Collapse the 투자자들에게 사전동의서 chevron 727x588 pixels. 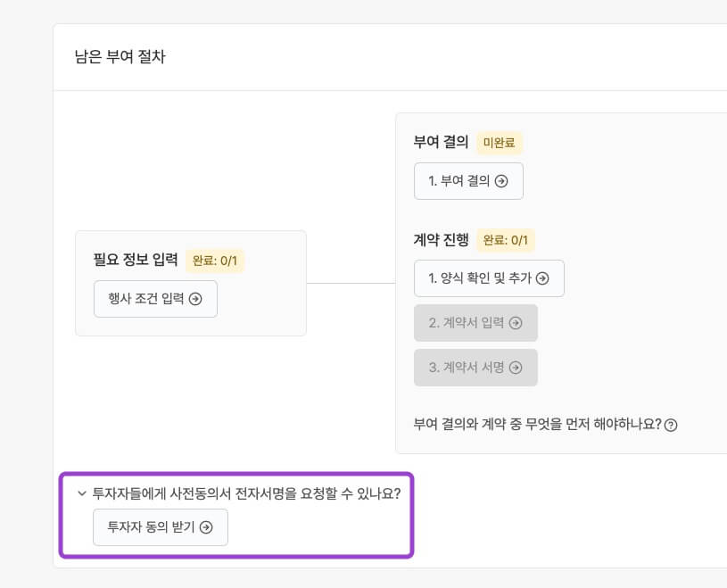coord(81,493)
